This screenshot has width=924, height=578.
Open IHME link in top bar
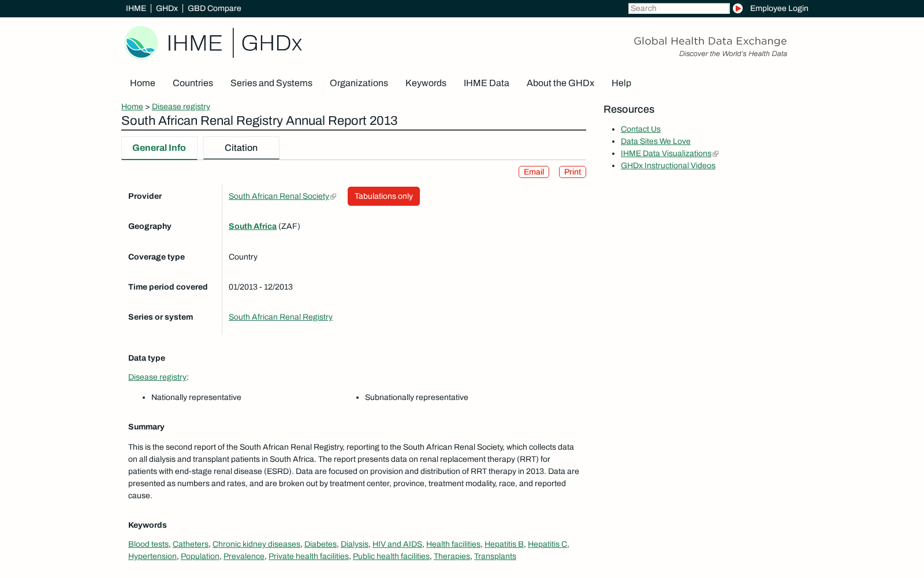pos(136,8)
